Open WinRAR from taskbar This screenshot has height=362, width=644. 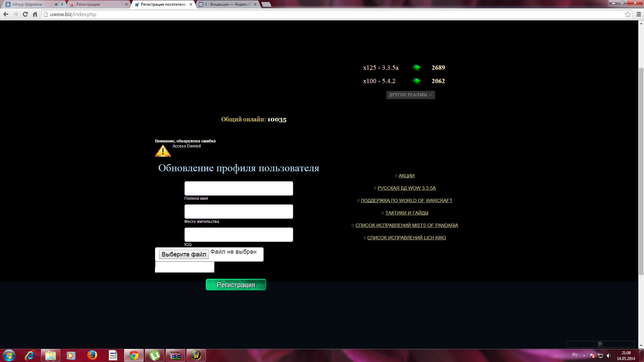click(x=175, y=355)
